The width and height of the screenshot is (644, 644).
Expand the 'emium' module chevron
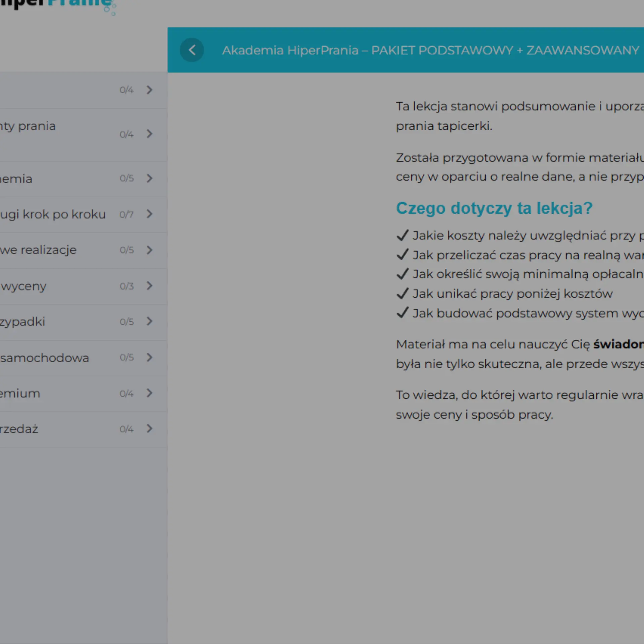click(150, 393)
